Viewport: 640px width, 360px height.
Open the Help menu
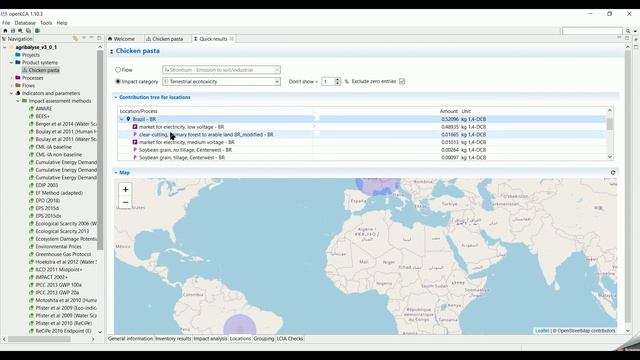[62, 23]
